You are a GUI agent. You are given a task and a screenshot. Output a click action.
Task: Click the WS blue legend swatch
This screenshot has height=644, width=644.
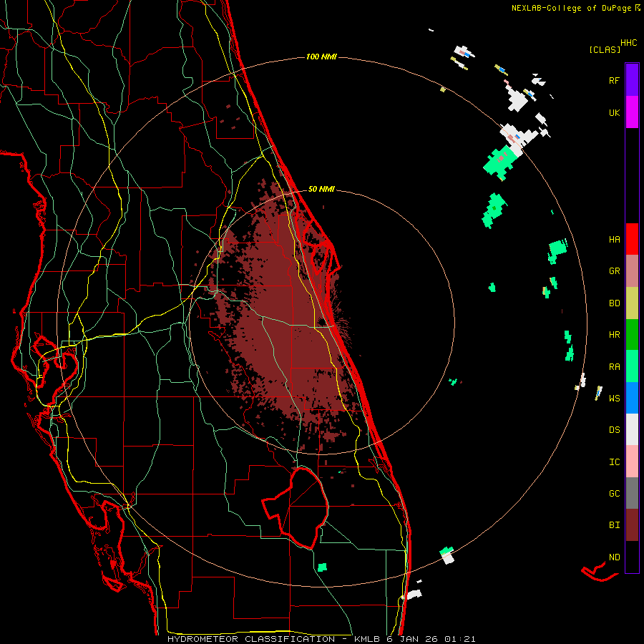click(632, 398)
